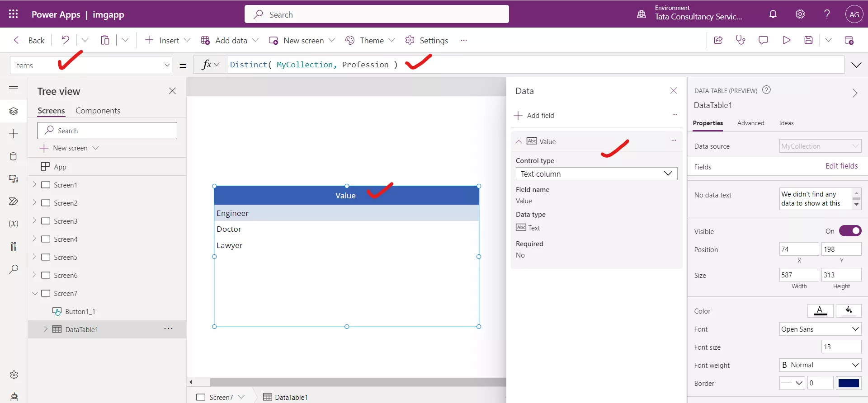Expand Screen1 in the tree view
Viewport: 868px width, 403px height.
[x=34, y=184]
